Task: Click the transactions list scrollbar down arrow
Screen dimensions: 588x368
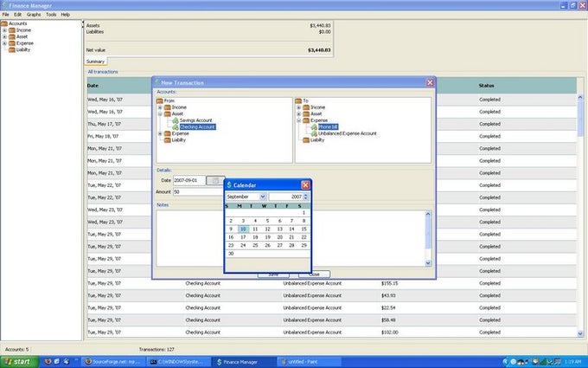Action: (580, 333)
